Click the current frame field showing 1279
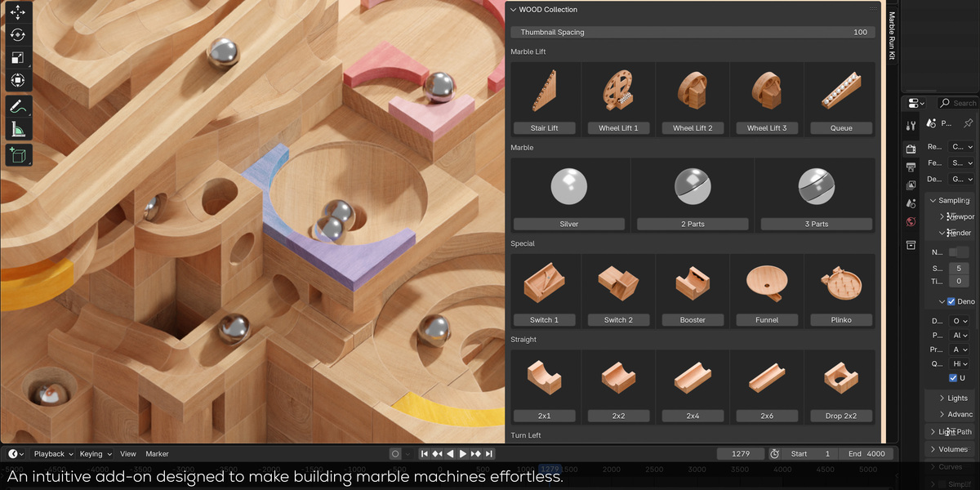The height and width of the screenshot is (490, 980). (742, 453)
